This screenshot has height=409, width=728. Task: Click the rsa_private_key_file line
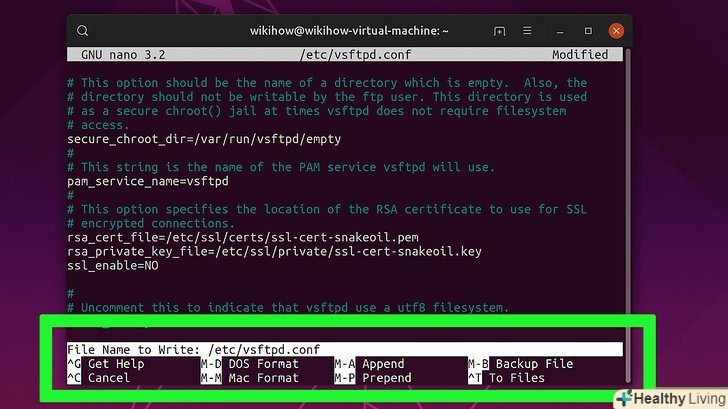point(274,251)
